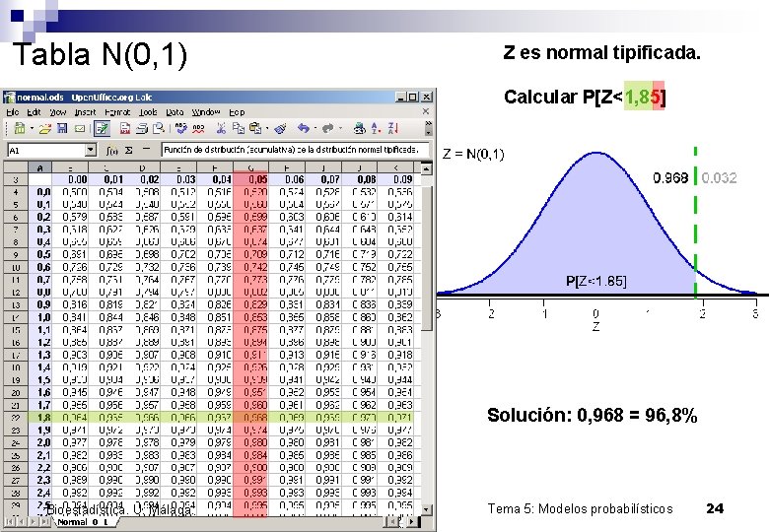Close the document with menu-bar X
Image resolution: width=769 pixels, height=532 pixels.
click(x=426, y=111)
